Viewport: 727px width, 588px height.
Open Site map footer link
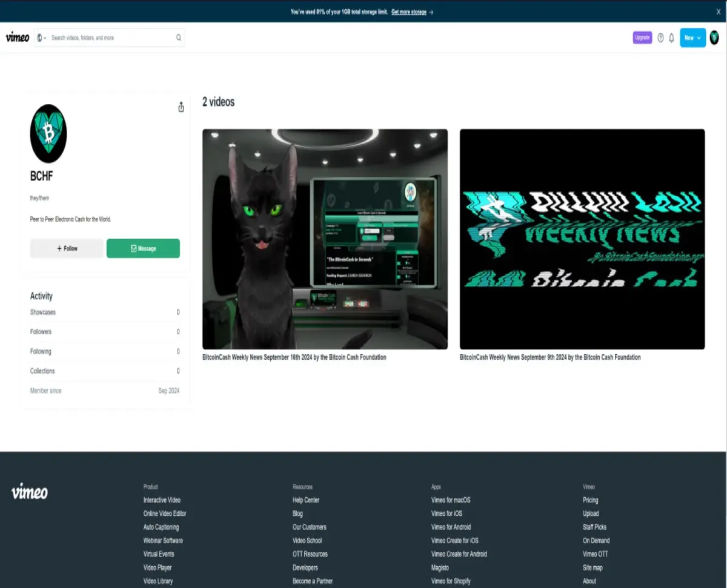tap(593, 568)
